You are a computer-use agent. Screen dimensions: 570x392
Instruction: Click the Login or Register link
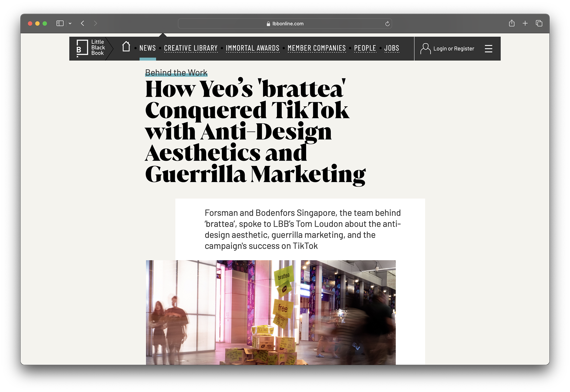click(x=454, y=49)
